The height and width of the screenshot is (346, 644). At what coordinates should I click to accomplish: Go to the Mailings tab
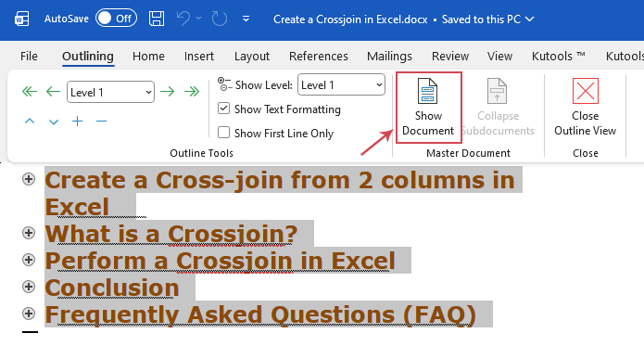click(x=389, y=56)
